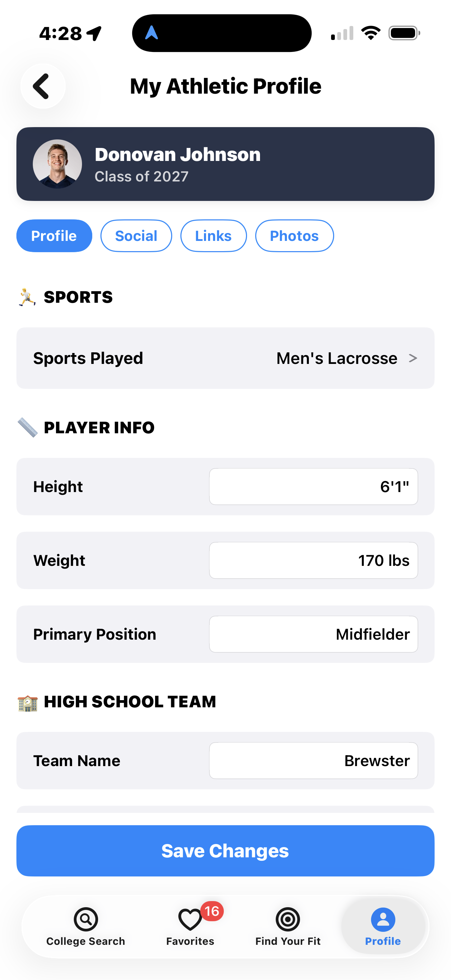The height and width of the screenshot is (980, 451).
Task: Tap the ruler Player Info icon
Action: (x=28, y=427)
